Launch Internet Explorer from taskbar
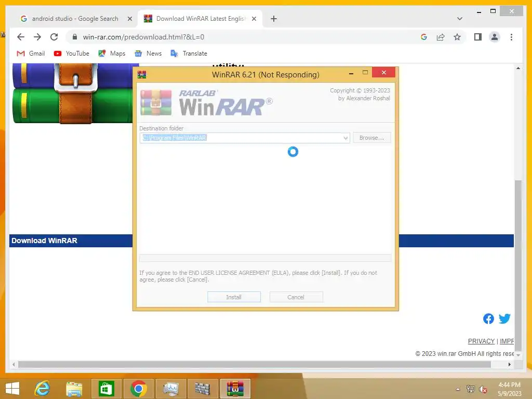The width and height of the screenshot is (532, 399). [43, 389]
